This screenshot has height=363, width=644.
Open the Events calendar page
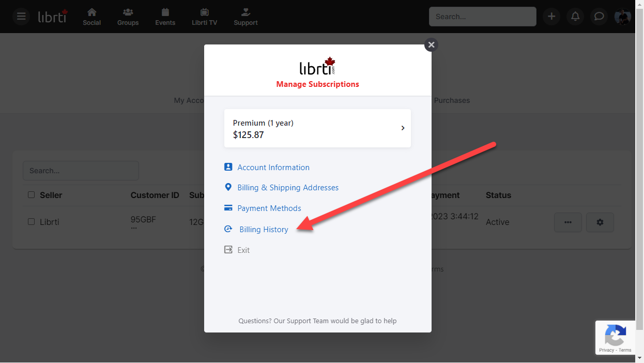pos(165,17)
